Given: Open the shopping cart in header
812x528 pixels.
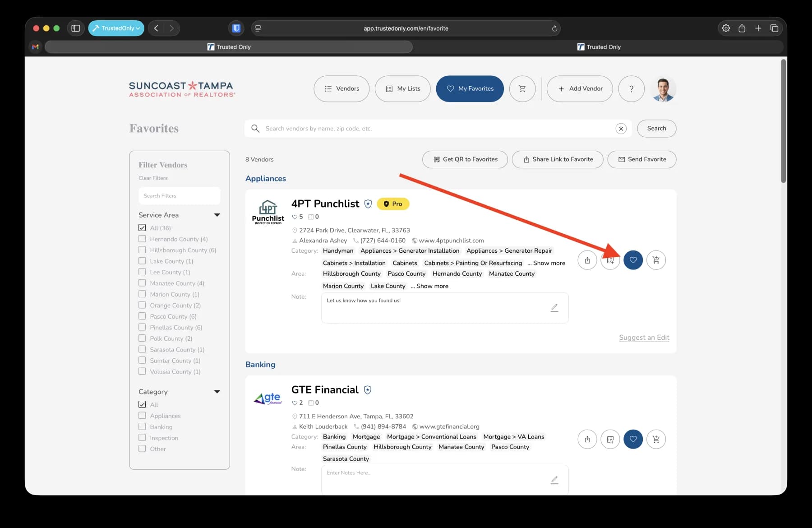Looking at the screenshot, I should [x=522, y=89].
